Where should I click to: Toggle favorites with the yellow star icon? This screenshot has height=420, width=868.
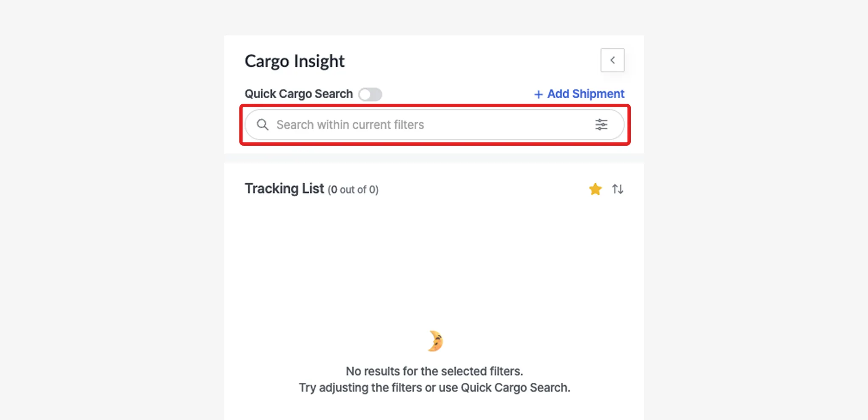pos(595,189)
